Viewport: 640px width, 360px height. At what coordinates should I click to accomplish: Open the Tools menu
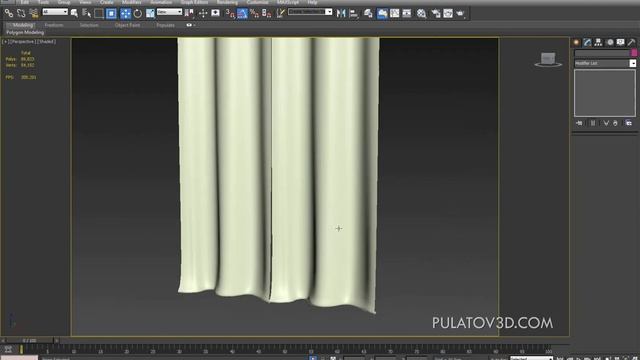pyautogui.click(x=44, y=2)
